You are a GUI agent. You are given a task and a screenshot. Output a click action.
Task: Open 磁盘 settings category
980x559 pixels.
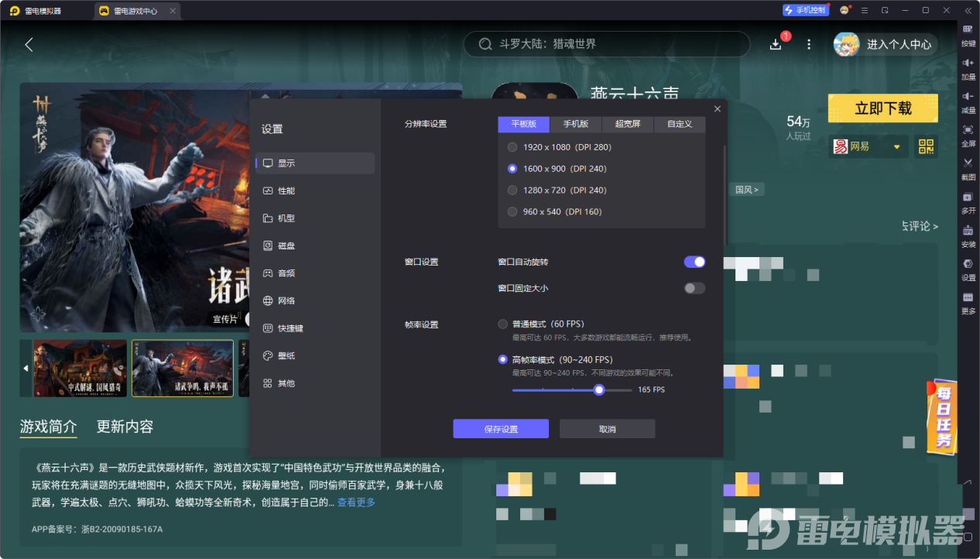click(x=315, y=246)
